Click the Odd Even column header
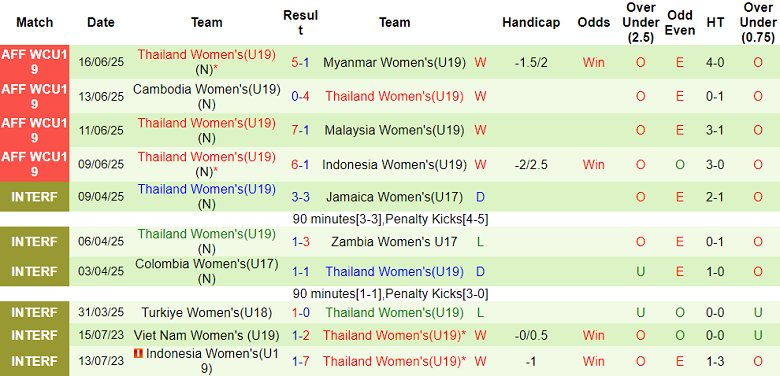Viewport: 780px width, 376px height. click(x=680, y=22)
